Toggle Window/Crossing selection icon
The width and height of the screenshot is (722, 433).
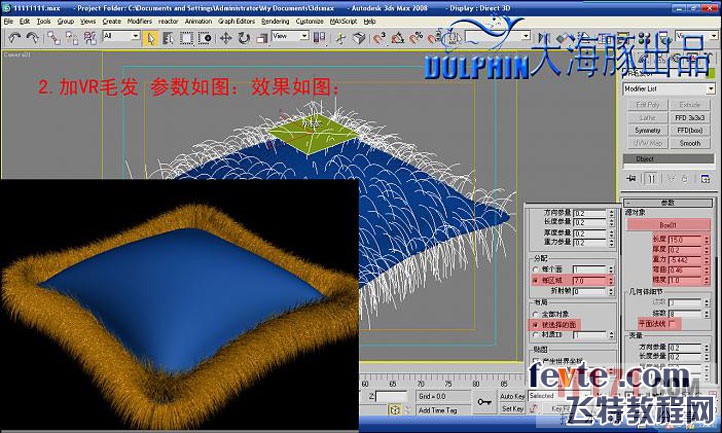(205, 38)
